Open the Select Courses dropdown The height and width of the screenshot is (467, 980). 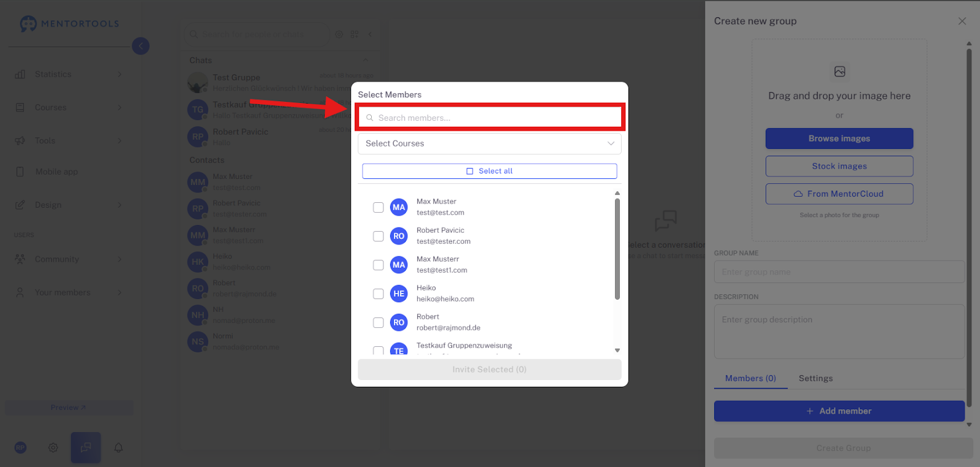(x=489, y=143)
